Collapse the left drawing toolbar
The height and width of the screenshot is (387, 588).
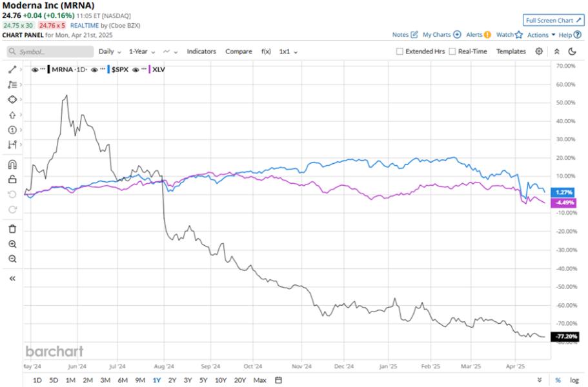pos(12,279)
